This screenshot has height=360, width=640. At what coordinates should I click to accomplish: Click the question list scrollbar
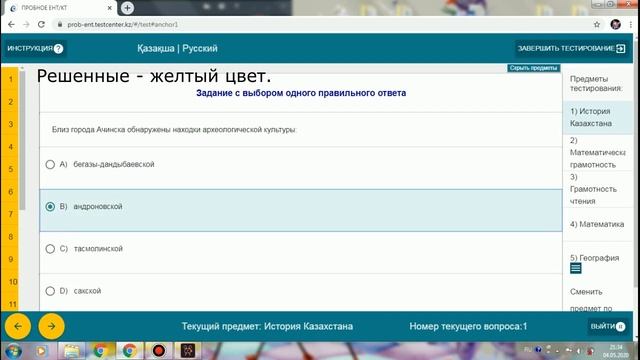click(22, 141)
